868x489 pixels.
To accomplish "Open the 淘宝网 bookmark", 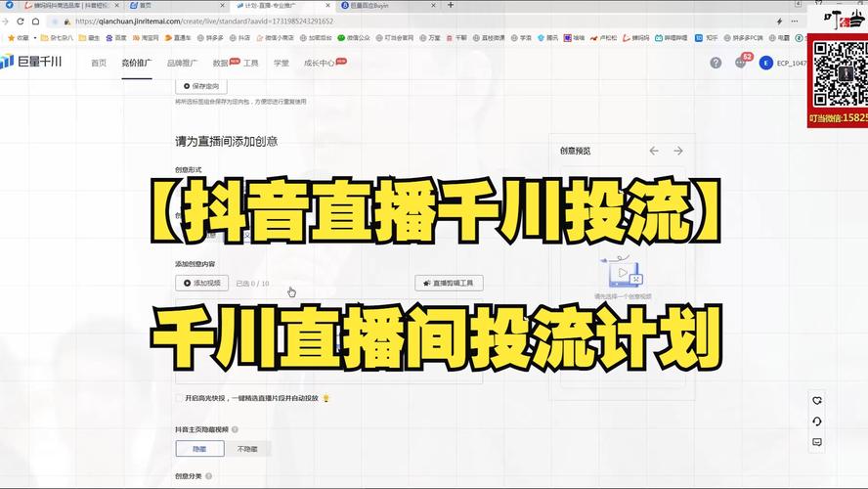I will (146, 38).
